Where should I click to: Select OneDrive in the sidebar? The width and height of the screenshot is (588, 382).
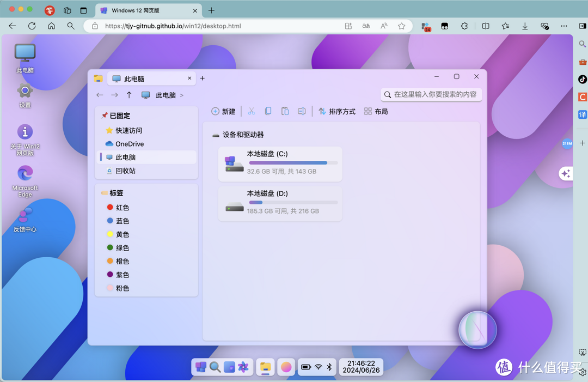(147, 144)
